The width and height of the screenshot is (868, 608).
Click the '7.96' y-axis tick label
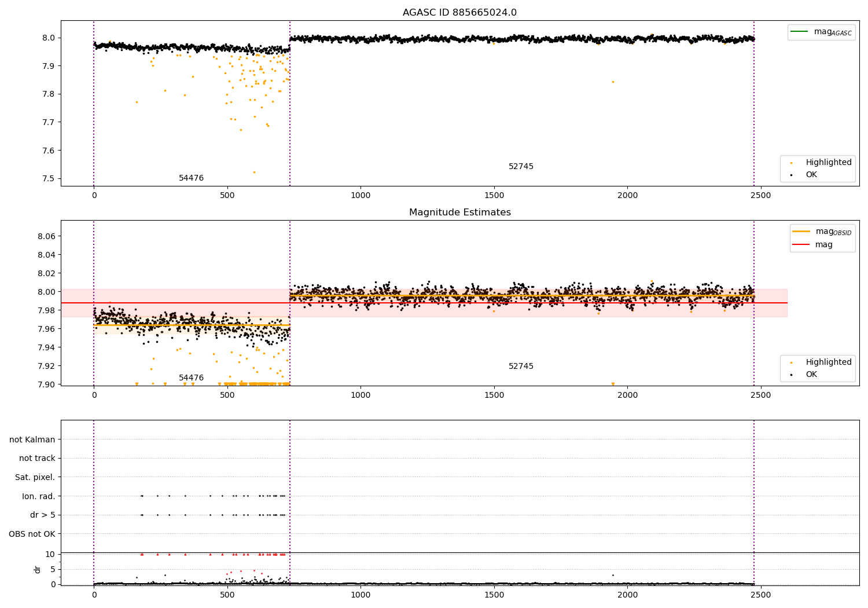click(x=46, y=329)
